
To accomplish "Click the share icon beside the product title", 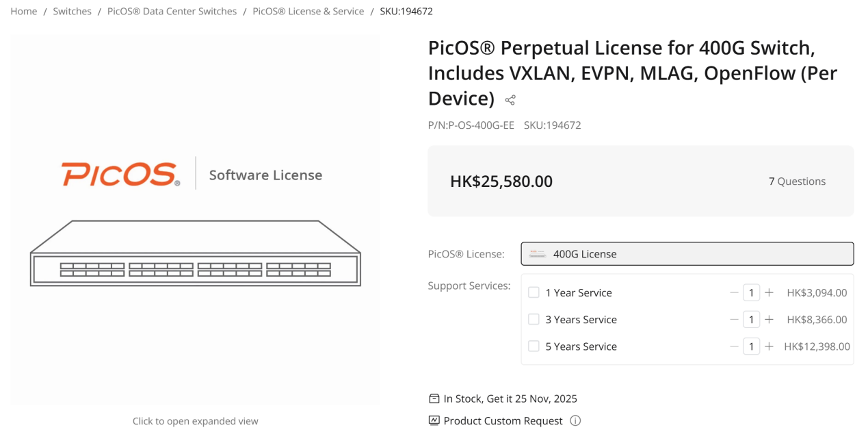I will 510,101.
